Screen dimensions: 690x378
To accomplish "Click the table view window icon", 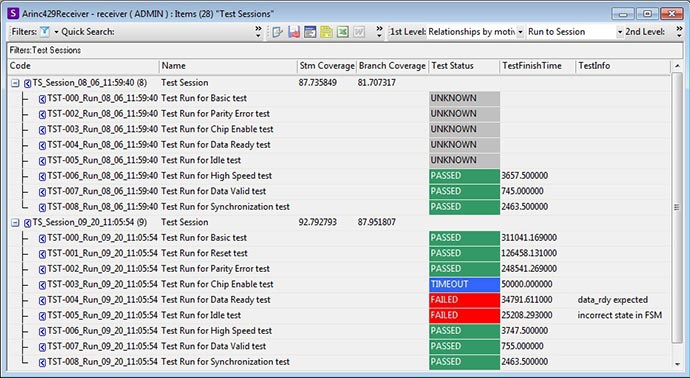I will pyautogui.click(x=310, y=32).
